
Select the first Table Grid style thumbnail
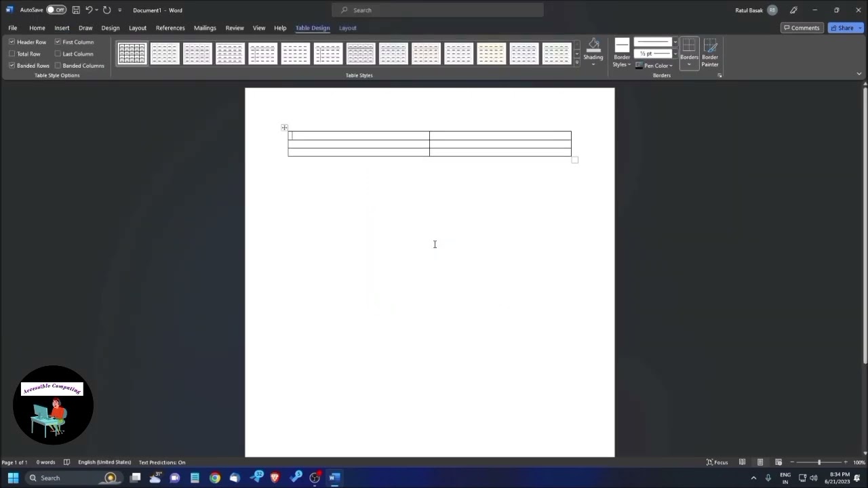(132, 54)
